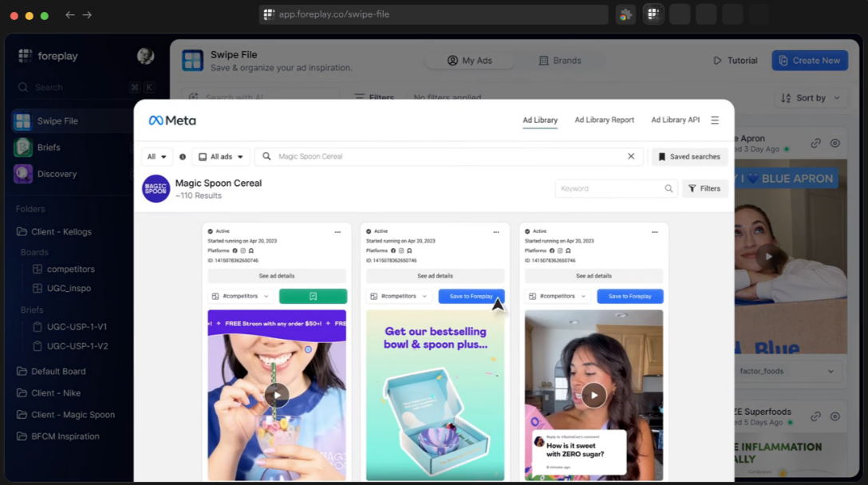The height and width of the screenshot is (485, 868).
Task: Play the third ad's kitchen video
Action: (x=594, y=396)
